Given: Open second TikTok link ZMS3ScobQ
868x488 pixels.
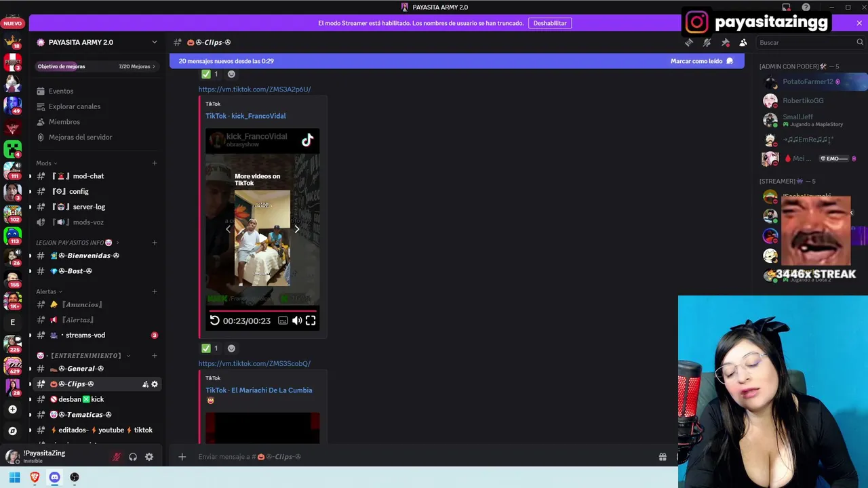Looking at the screenshot, I should [254, 364].
